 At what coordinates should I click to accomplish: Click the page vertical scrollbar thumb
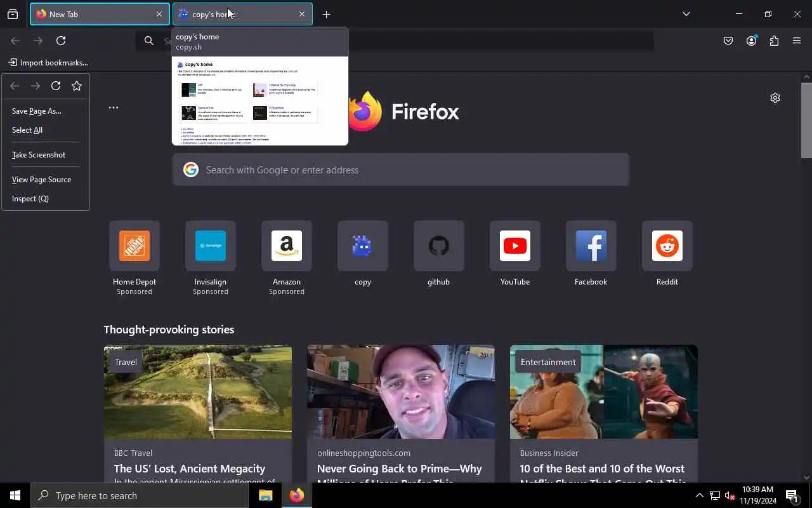point(806,120)
